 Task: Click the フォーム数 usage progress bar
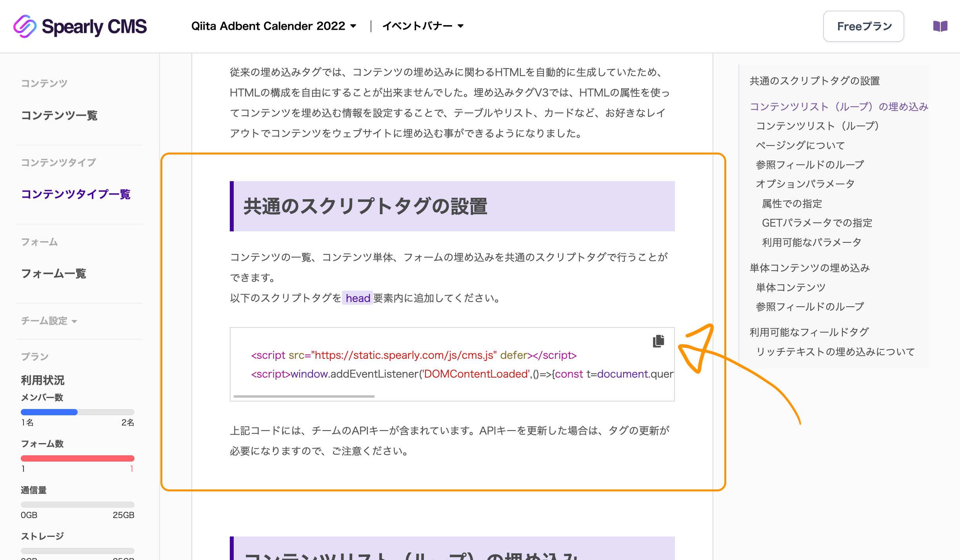[77, 458]
